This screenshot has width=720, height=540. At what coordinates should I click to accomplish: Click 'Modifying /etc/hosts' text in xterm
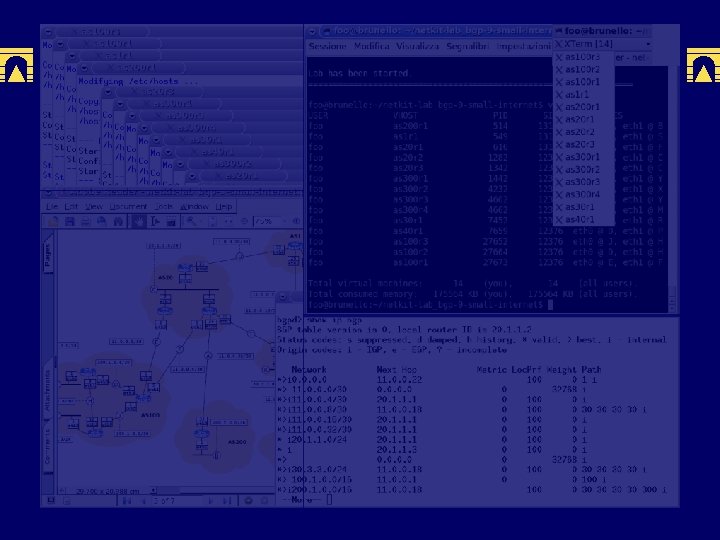pos(128,81)
